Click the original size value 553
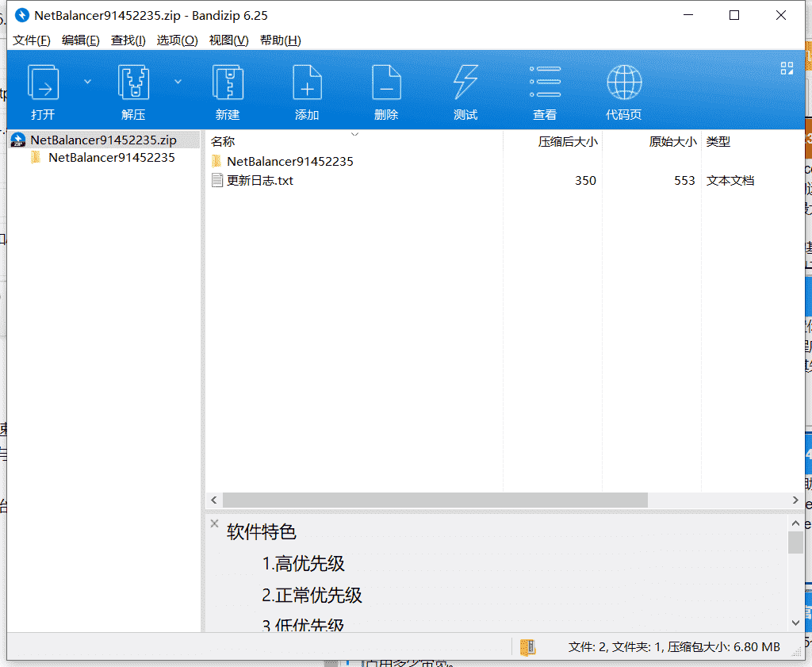Screen dimensions: 812x667 tap(684, 181)
